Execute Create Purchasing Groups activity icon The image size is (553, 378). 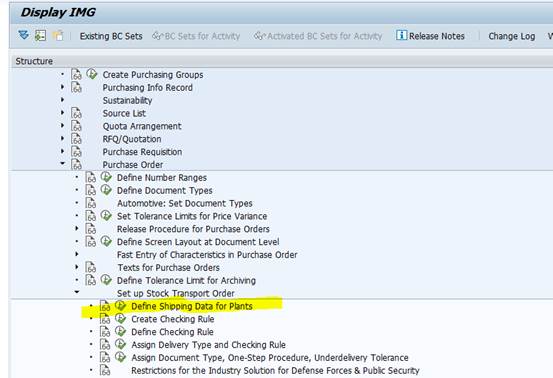[x=92, y=74]
